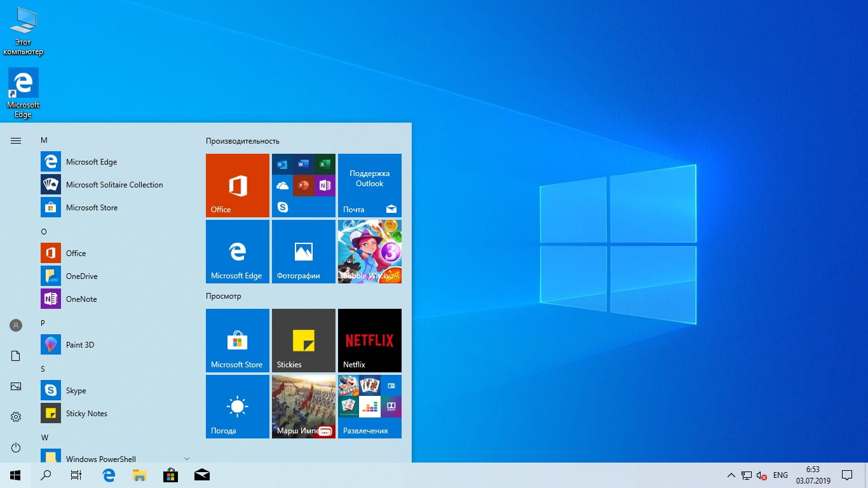Open OneNote in the app list

[x=81, y=299]
